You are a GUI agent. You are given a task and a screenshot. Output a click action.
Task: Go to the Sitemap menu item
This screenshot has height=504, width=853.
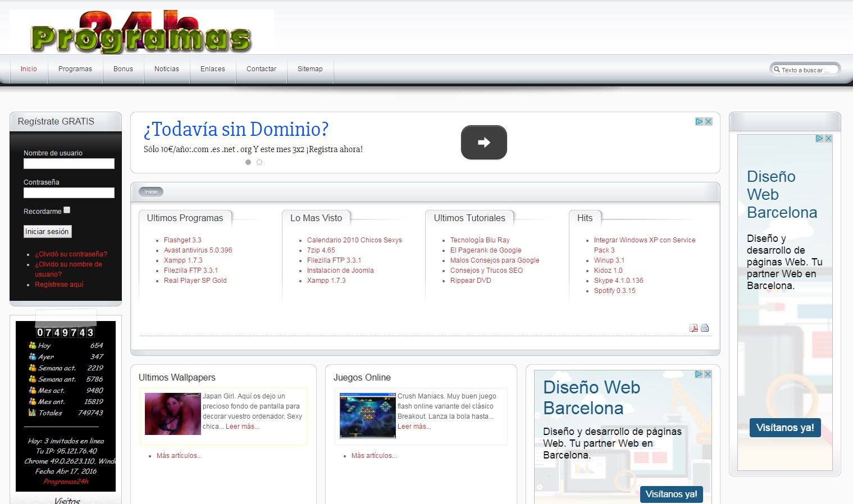310,69
